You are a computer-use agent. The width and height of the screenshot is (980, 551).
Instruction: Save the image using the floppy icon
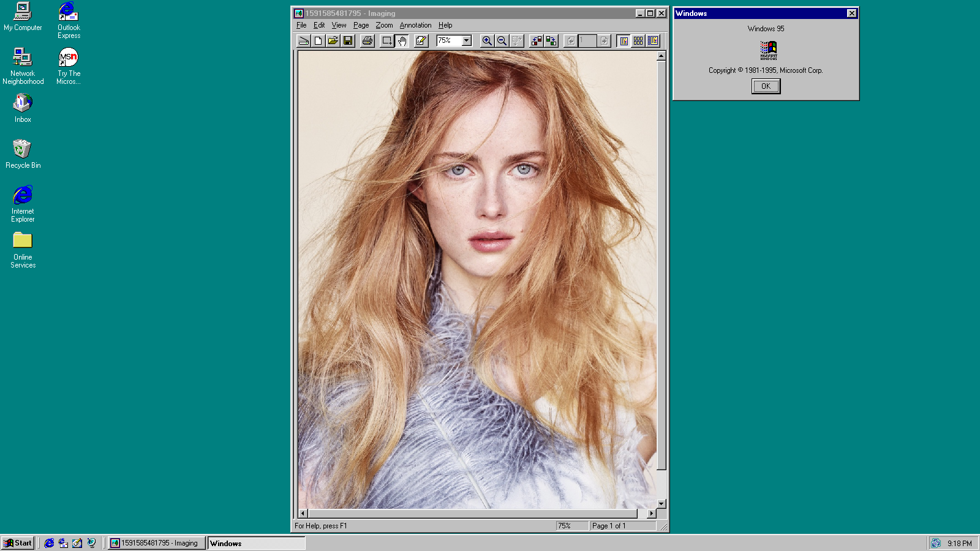click(x=348, y=41)
